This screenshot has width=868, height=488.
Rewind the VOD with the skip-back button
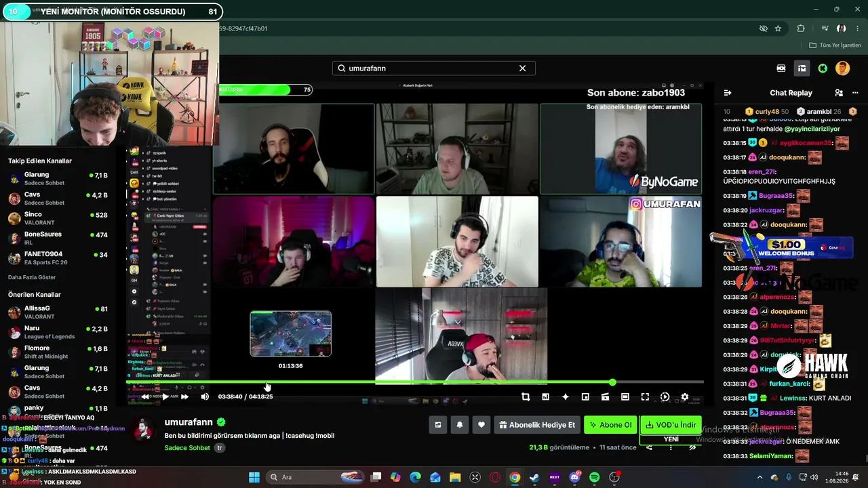tap(145, 396)
